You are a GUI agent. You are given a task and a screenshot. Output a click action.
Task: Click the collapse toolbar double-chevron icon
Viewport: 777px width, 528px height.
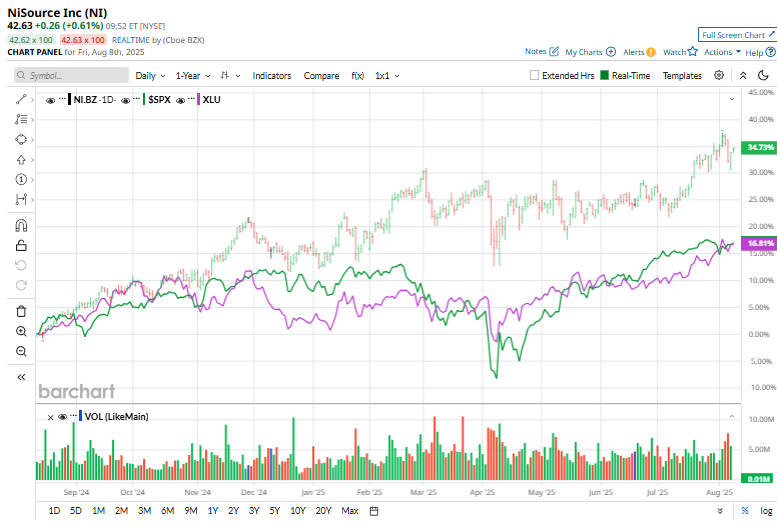(x=743, y=75)
